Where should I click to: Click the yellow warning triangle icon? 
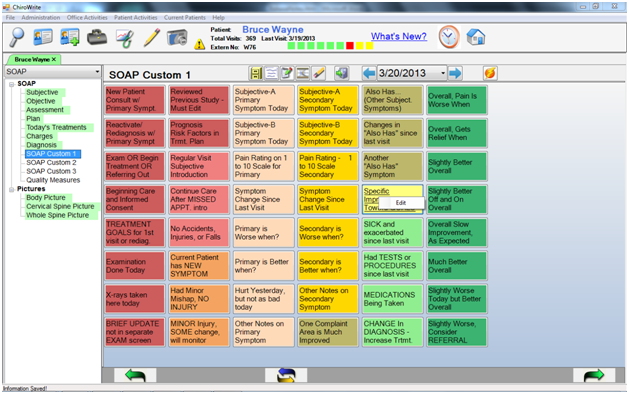click(199, 45)
